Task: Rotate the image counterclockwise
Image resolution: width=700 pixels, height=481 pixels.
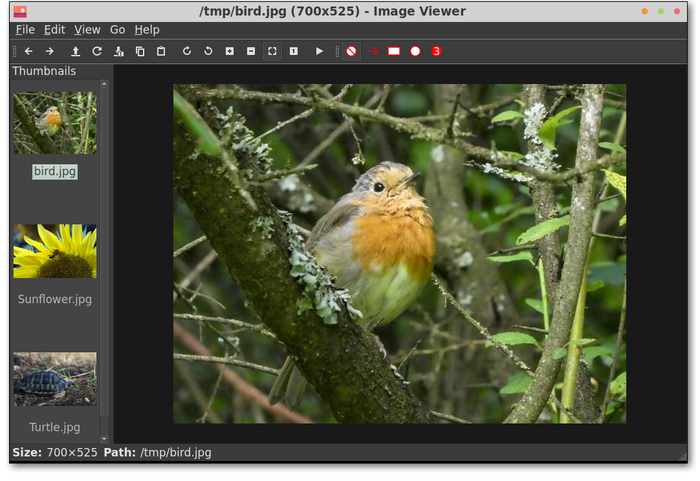Action: coord(208,51)
